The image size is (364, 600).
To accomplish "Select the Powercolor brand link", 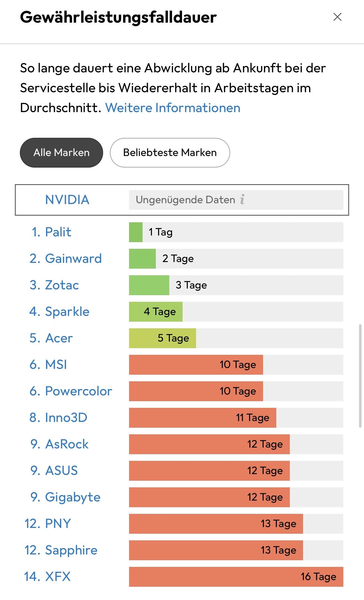I will [x=78, y=391].
